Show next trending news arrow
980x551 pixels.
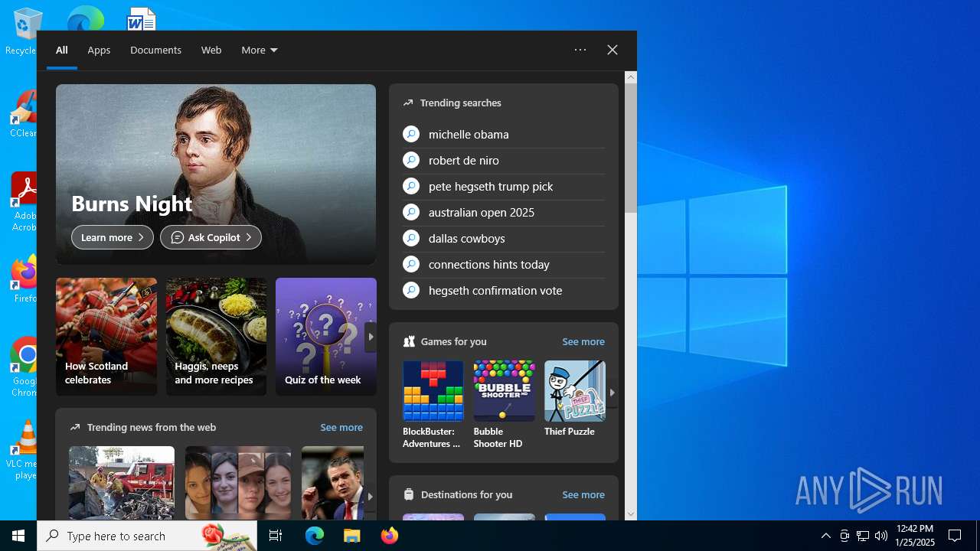click(370, 496)
